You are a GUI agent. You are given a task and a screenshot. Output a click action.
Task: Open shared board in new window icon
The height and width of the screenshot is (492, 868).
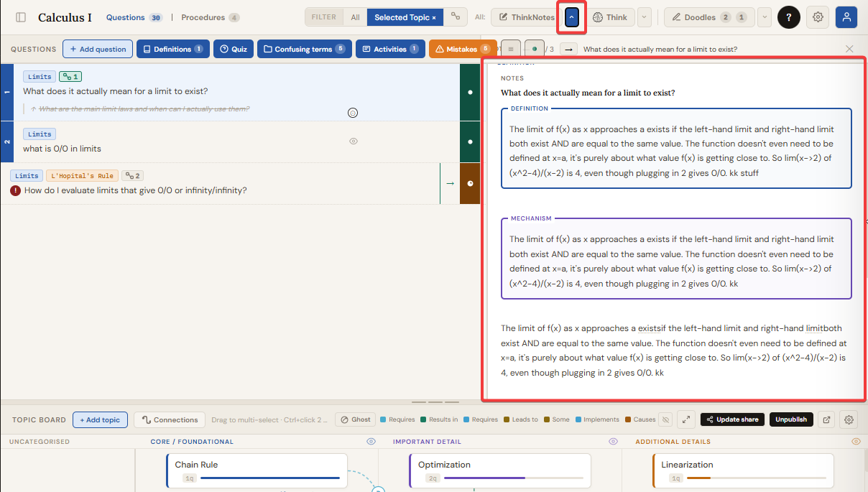coord(826,419)
